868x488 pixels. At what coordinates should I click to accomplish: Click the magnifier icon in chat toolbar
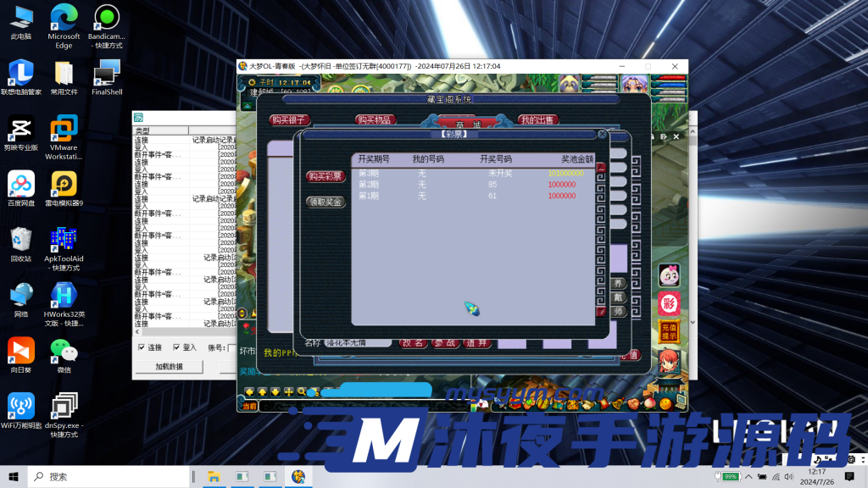(302, 391)
